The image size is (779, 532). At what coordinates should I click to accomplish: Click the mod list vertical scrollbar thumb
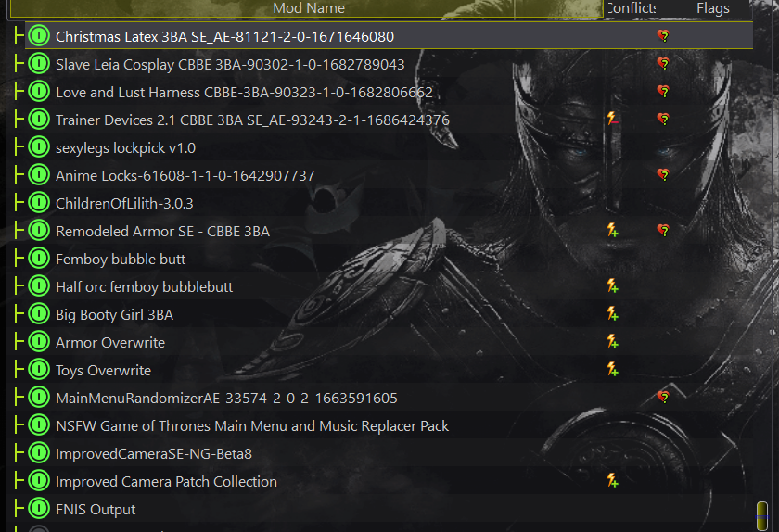(x=761, y=515)
